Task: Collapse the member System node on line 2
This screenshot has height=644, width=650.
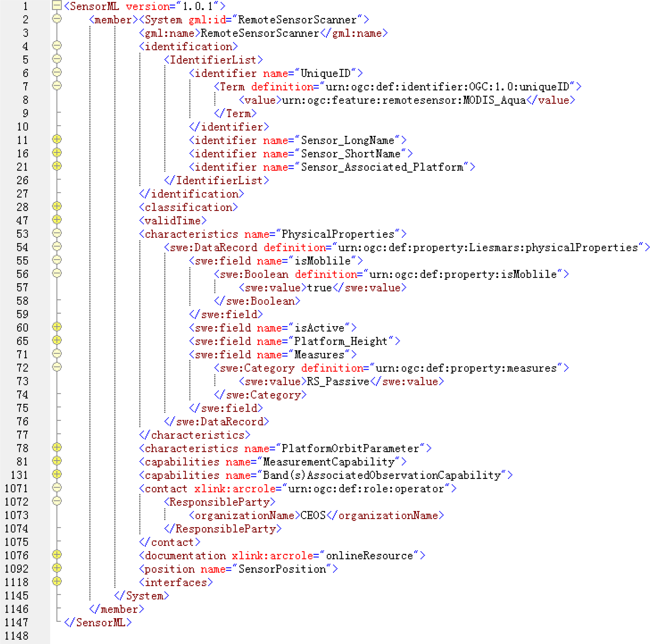Action: [57, 19]
